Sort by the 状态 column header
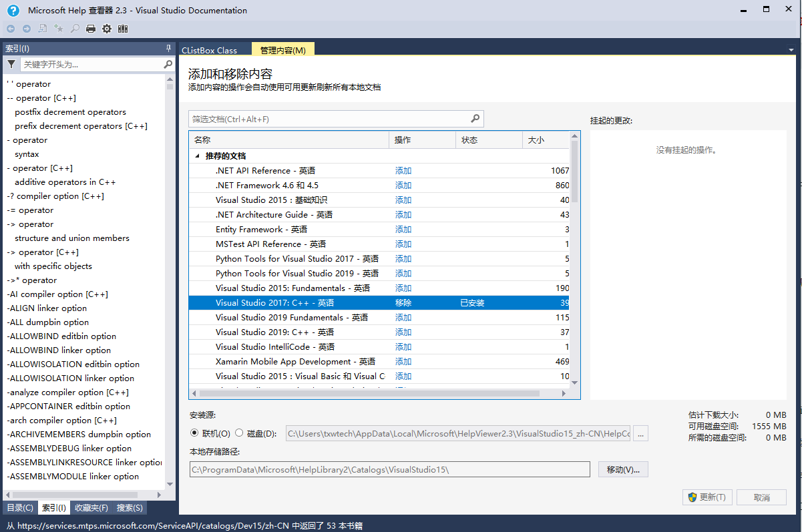 pos(489,140)
